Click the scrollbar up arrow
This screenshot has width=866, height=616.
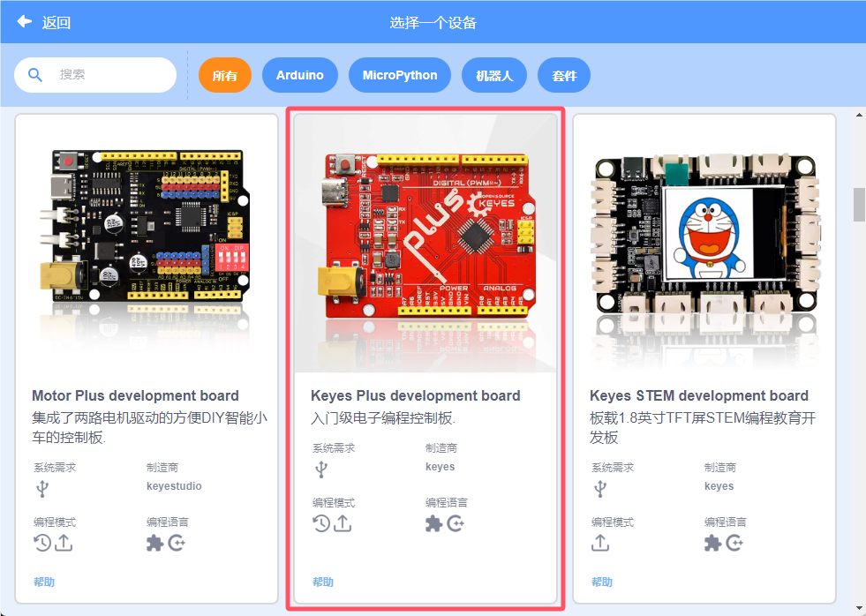click(x=859, y=115)
